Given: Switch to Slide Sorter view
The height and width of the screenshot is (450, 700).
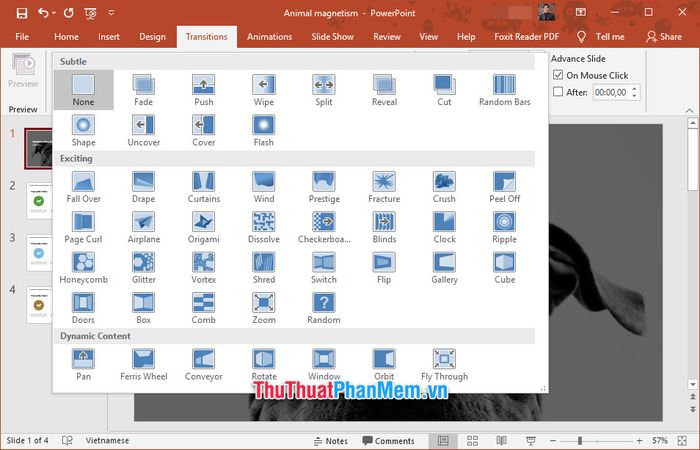Looking at the screenshot, I should click(x=472, y=441).
